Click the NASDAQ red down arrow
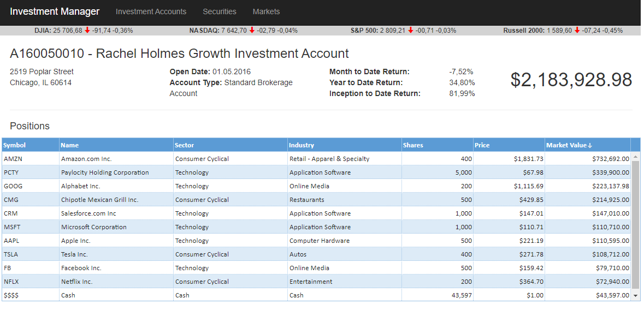 (x=252, y=30)
